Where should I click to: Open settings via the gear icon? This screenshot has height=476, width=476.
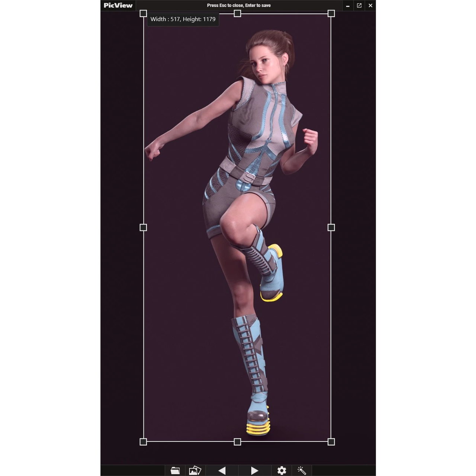[x=282, y=470]
